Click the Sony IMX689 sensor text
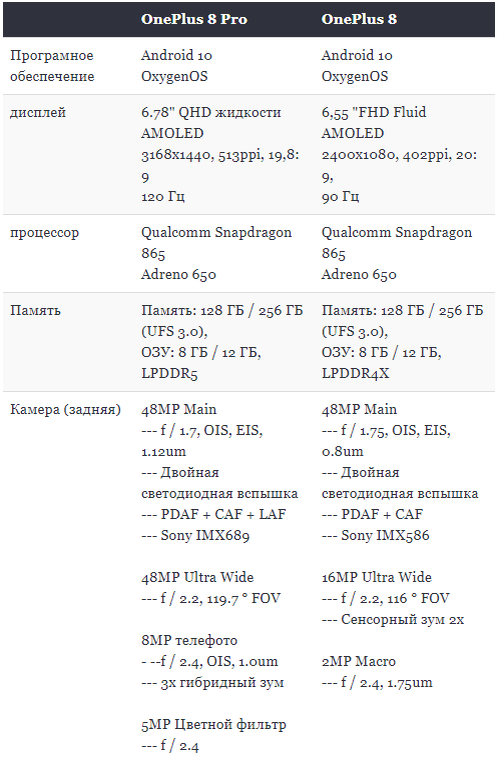The height and width of the screenshot is (758, 499). 205,536
